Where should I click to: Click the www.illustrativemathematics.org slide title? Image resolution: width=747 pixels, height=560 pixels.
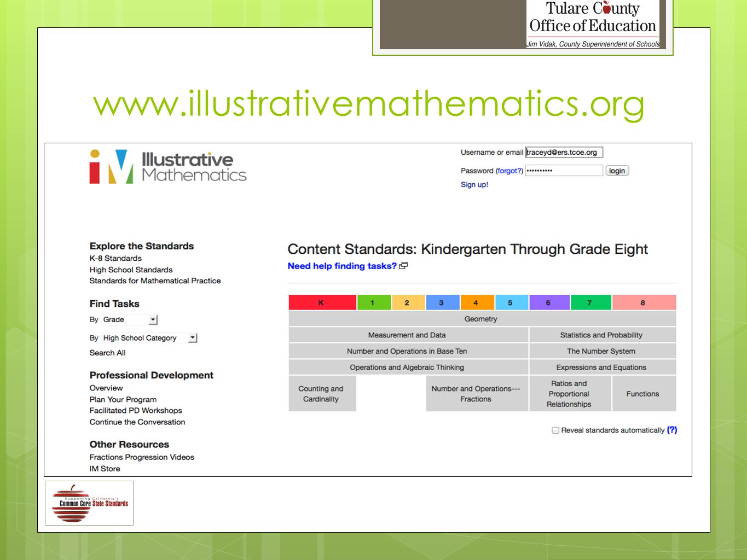pyautogui.click(x=369, y=104)
